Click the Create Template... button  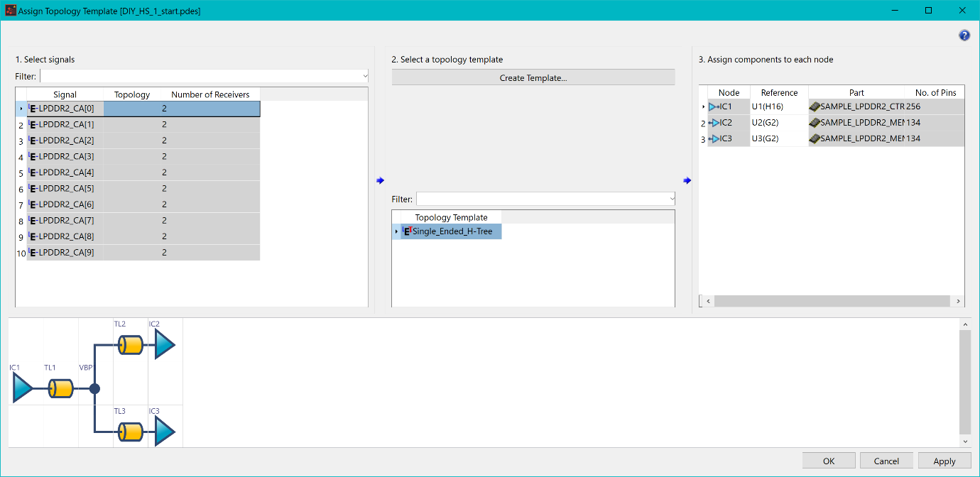point(533,78)
